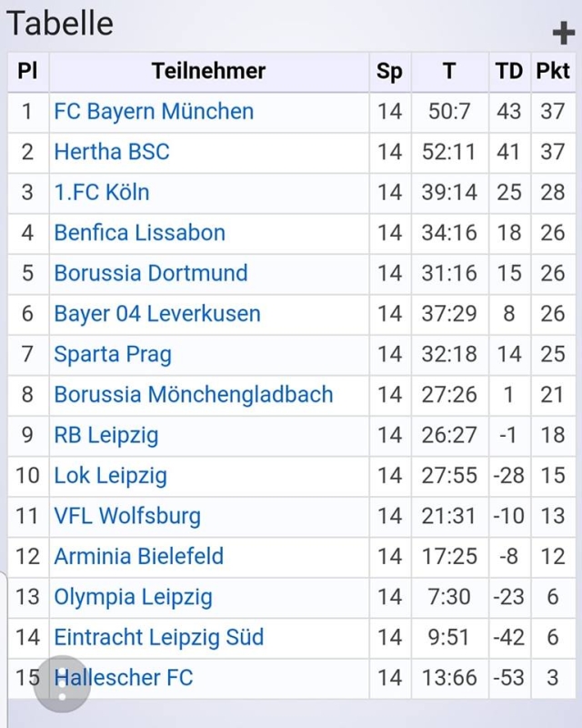Click the Sp games column header
582x728 pixels.
click(x=389, y=71)
